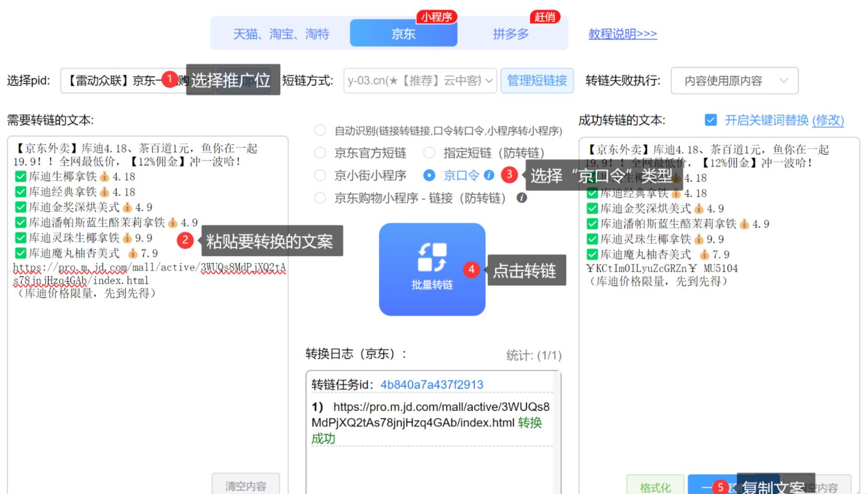Click the 库迪魔丸柚杏美式 line in source text
868x494 pixels.
tap(87, 253)
